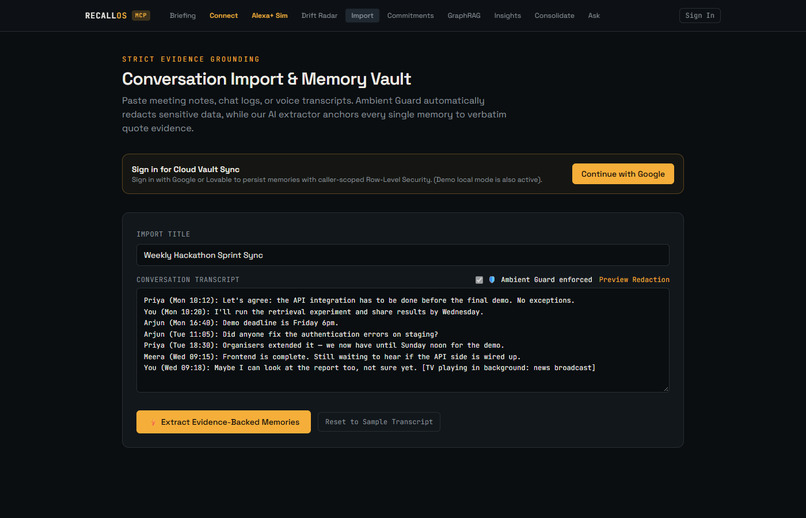Grab the textarea resize handle
Image resolution: width=806 pixels, height=518 pixels.
tap(666, 388)
